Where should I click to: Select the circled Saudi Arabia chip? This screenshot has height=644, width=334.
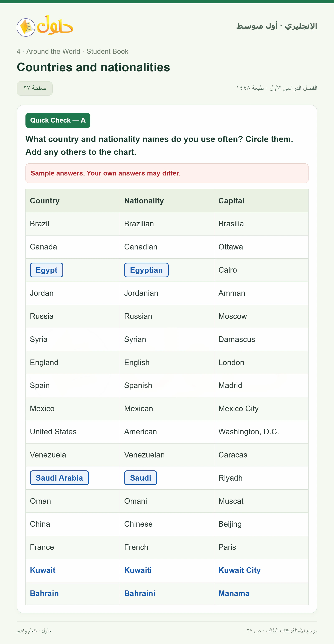coord(59,478)
